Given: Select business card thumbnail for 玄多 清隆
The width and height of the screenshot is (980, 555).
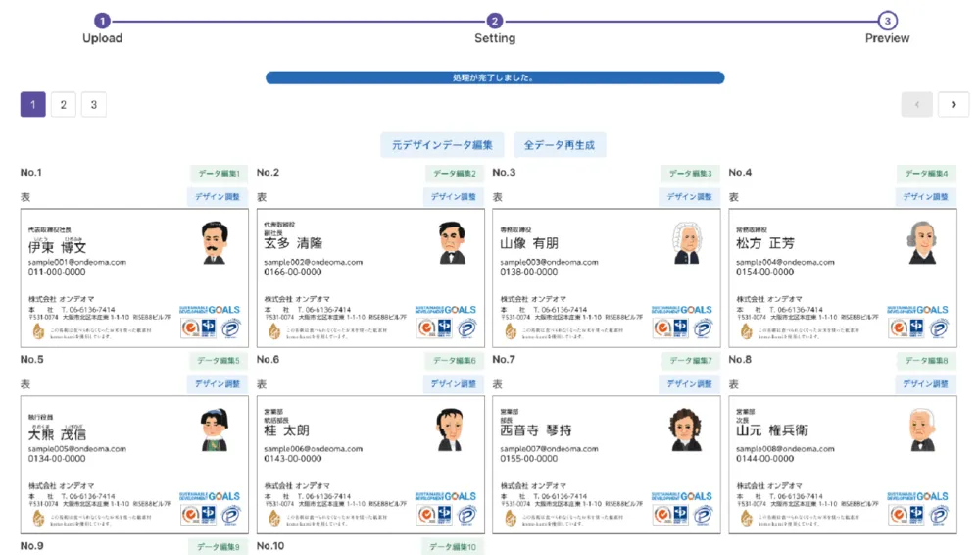Looking at the screenshot, I should tap(370, 278).
